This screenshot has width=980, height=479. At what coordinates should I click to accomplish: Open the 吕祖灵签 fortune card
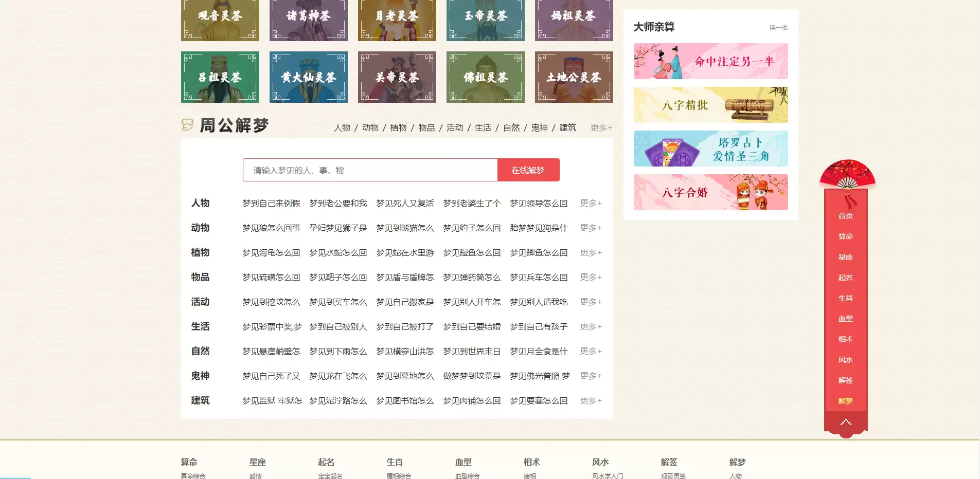point(220,77)
